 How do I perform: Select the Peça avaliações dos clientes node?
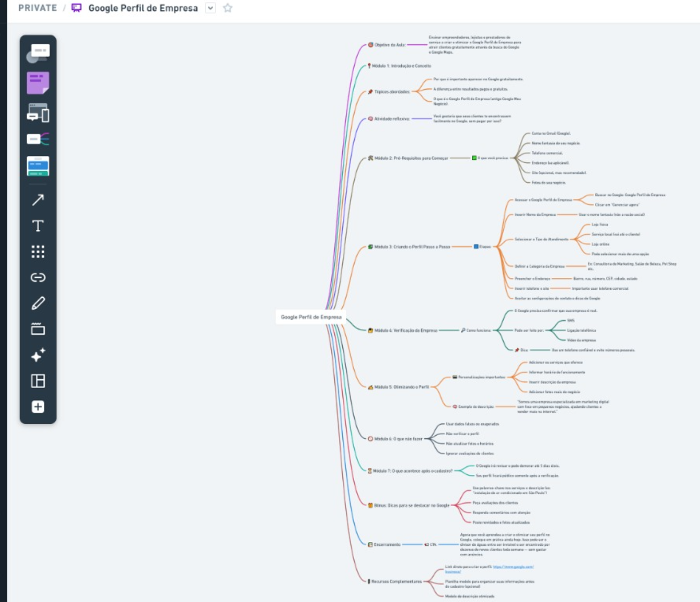click(x=496, y=504)
